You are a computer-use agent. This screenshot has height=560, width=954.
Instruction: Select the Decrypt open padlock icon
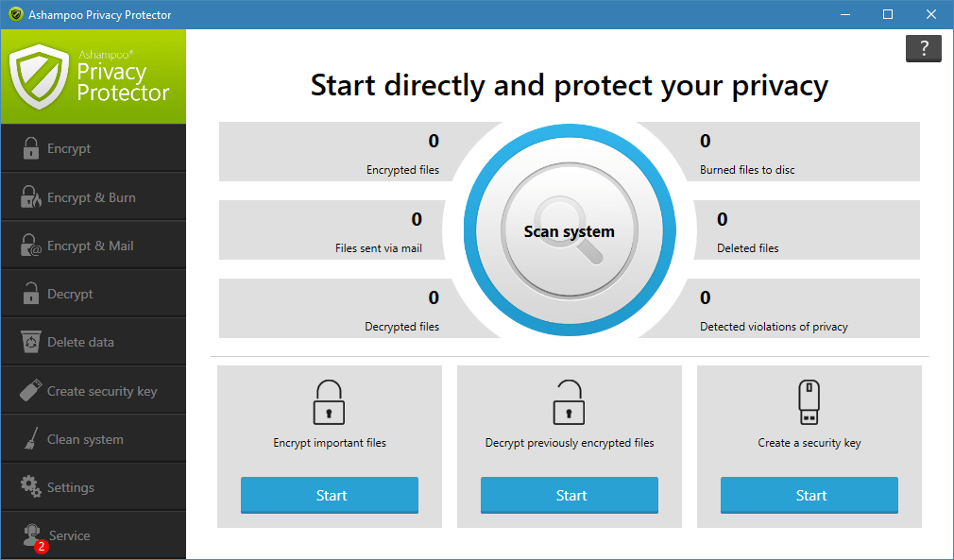pyautogui.click(x=32, y=293)
